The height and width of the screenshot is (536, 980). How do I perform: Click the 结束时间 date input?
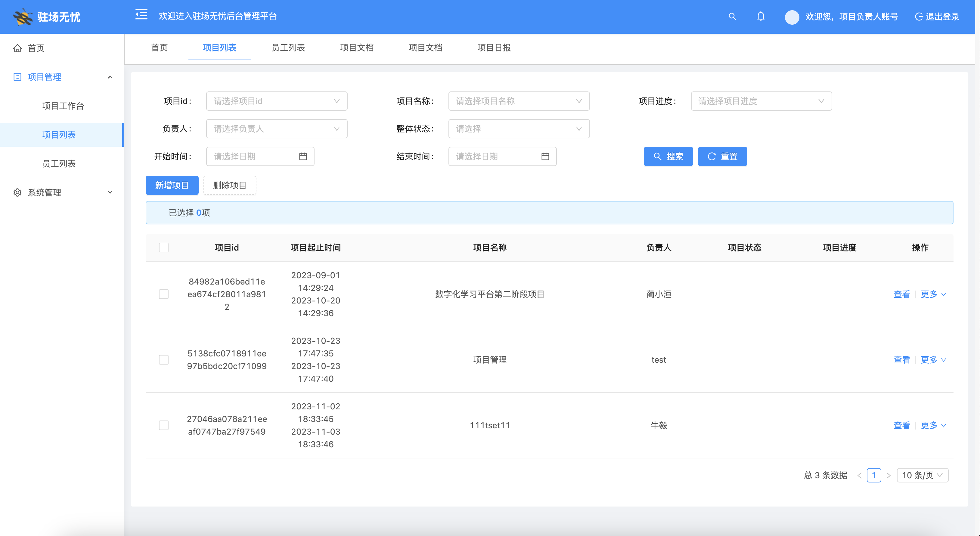pos(503,156)
